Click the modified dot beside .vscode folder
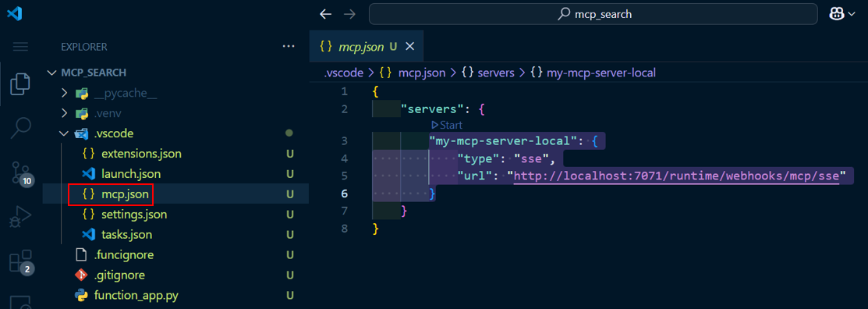 coord(289,133)
